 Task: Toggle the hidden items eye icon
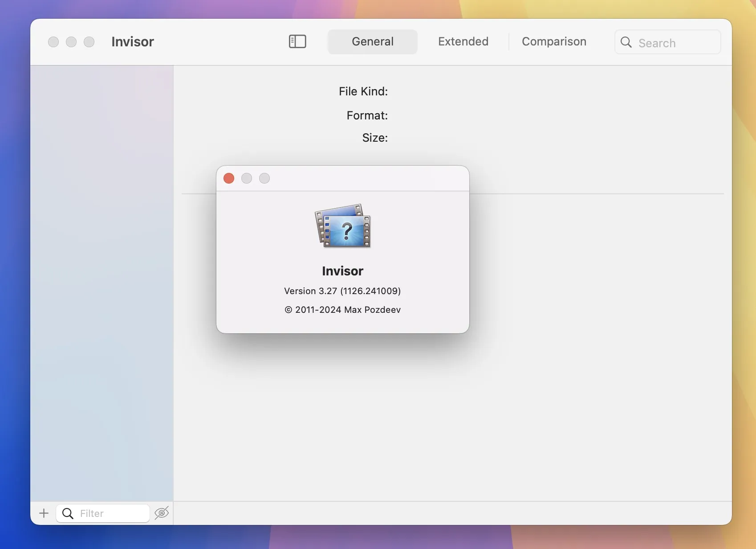pyautogui.click(x=162, y=513)
